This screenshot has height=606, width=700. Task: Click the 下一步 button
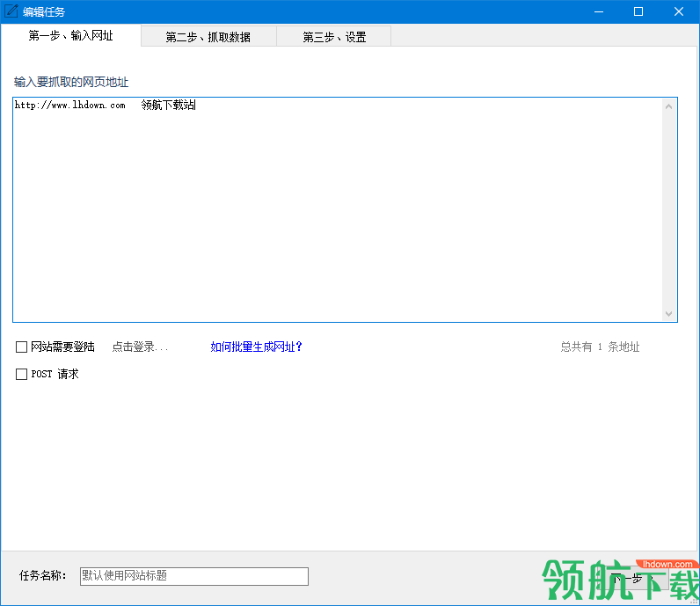coord(634,579)
